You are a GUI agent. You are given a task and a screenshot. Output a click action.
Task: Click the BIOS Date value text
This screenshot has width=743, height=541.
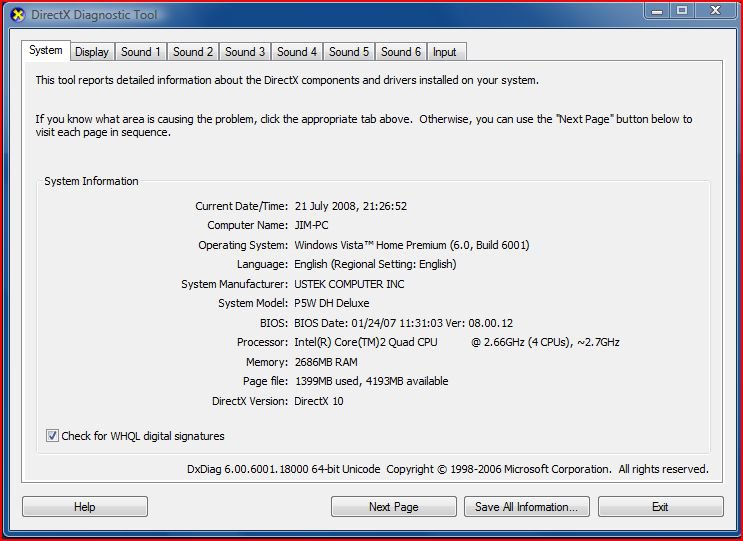point(403,323)
